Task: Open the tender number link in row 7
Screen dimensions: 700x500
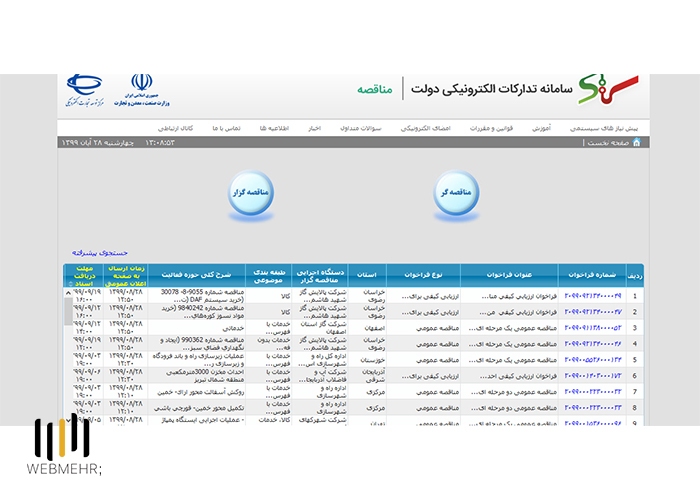Action: click(x=593, y=392)
